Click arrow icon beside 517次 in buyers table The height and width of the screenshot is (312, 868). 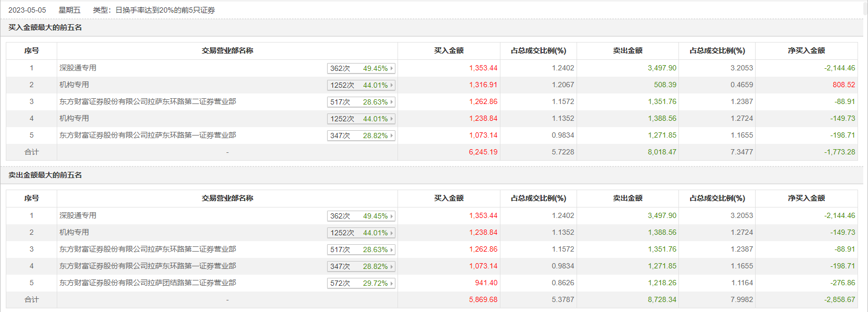point(392,102)
